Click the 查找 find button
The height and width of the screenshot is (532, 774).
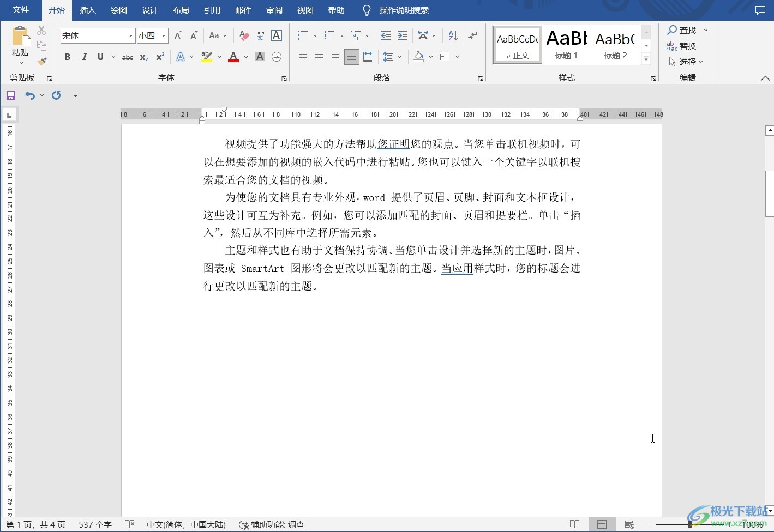682,30
